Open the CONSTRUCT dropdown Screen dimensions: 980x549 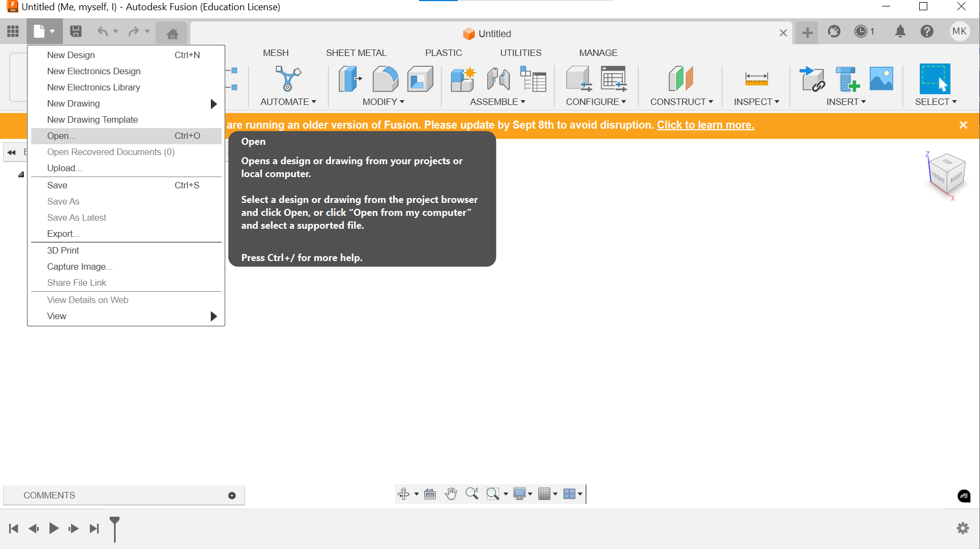(681, 102)
